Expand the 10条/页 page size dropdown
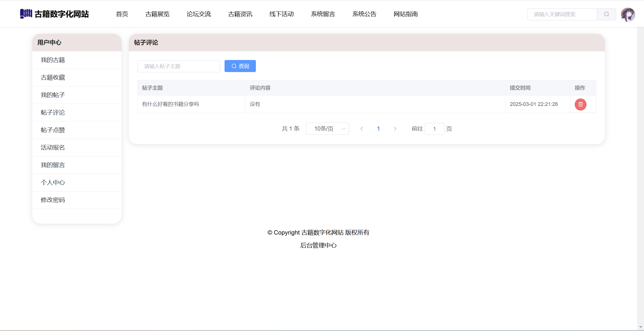This screenshot has height=331, width=644. click(327, 129)
